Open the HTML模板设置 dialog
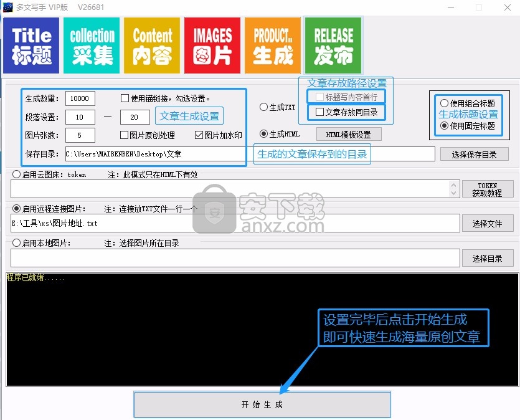Viewport: 520px width, 420px height. click(x=348, y=135)
